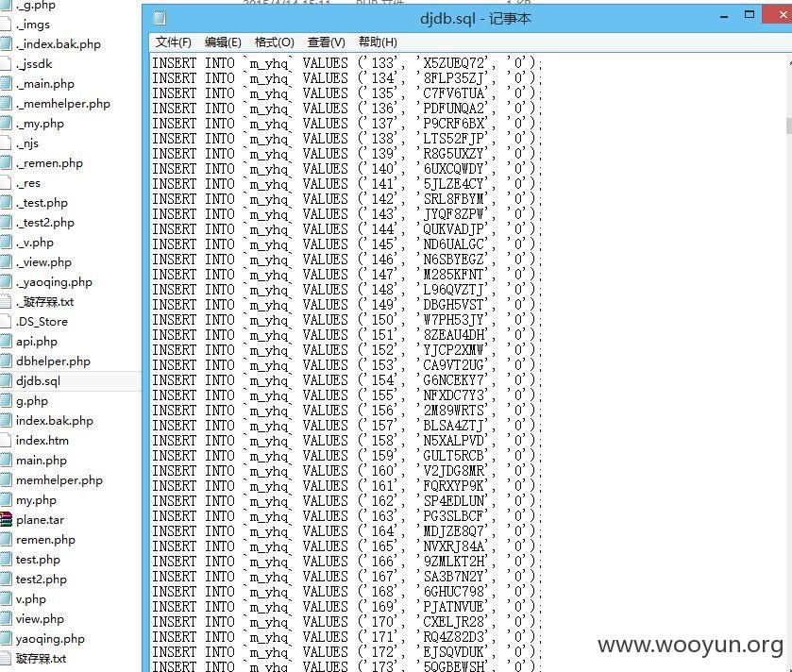This screenshot has width=792, height=672.
Task: Select test2.php file name
Action: [x=41, y=580]
